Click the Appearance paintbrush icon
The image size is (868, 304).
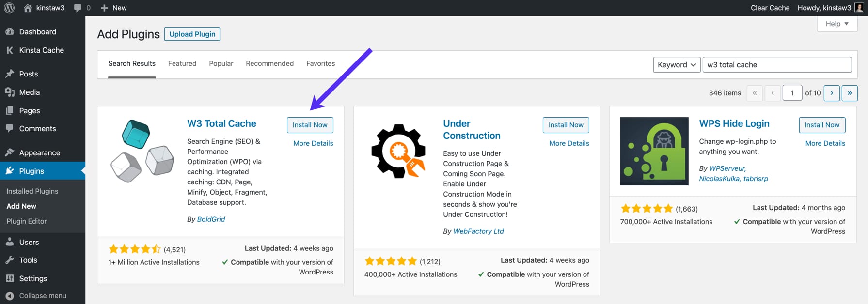pos(10,152)
